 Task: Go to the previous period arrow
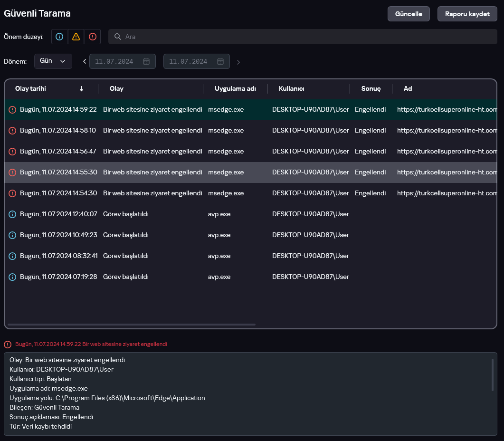coord(85,61)
